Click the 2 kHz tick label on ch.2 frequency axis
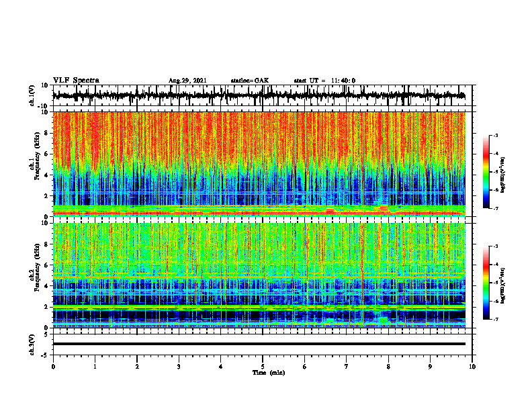Viewport: 532px width, 411px height. pos(46,307)
